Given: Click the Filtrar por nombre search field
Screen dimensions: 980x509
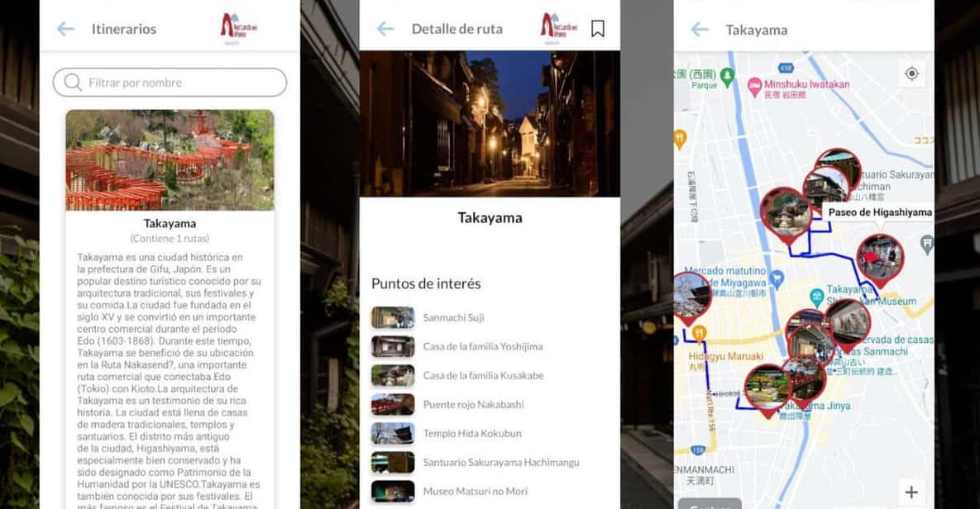Looking at the screenshot, I should [x=169, y=83].
